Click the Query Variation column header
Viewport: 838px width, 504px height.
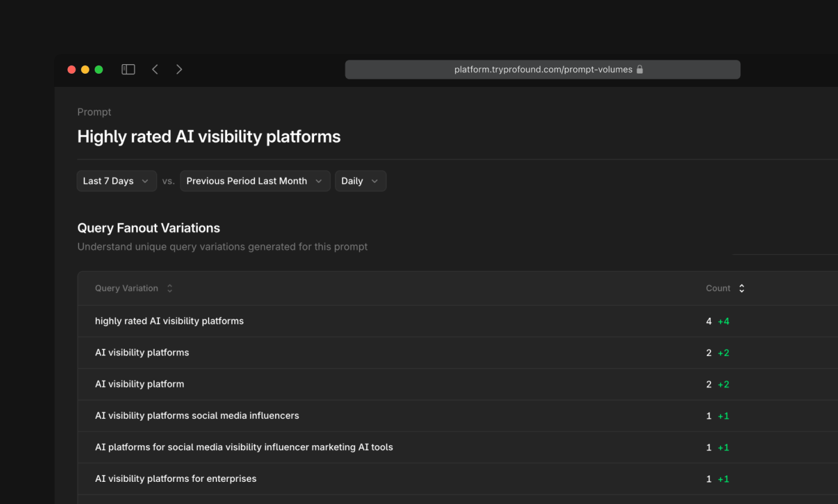[x=126, y=288]
